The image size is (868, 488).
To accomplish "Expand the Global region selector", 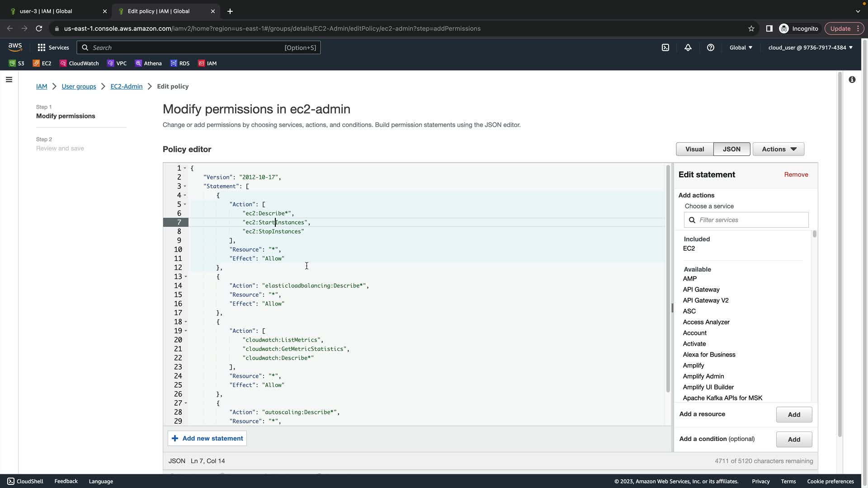I will [x=741, y=47].
